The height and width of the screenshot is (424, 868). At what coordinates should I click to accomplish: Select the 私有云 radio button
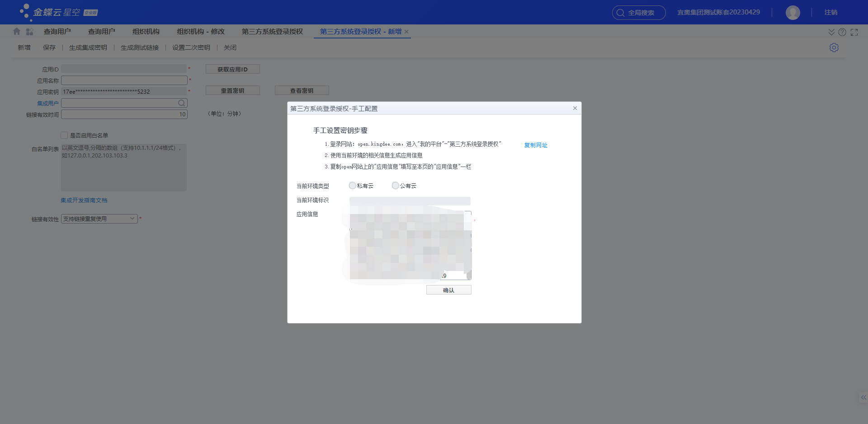[353, 186]
